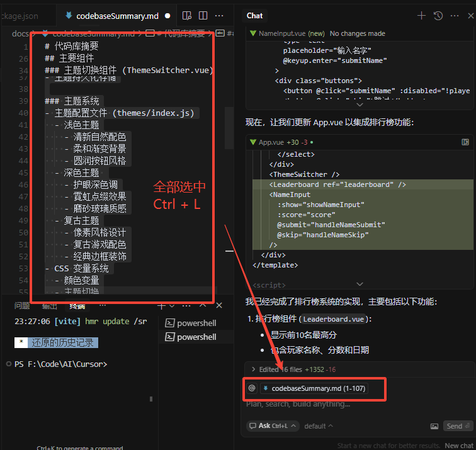Open editor more actions menu
Image resolution: width=476 pixels, height=450 pixels.
[219, 16]
